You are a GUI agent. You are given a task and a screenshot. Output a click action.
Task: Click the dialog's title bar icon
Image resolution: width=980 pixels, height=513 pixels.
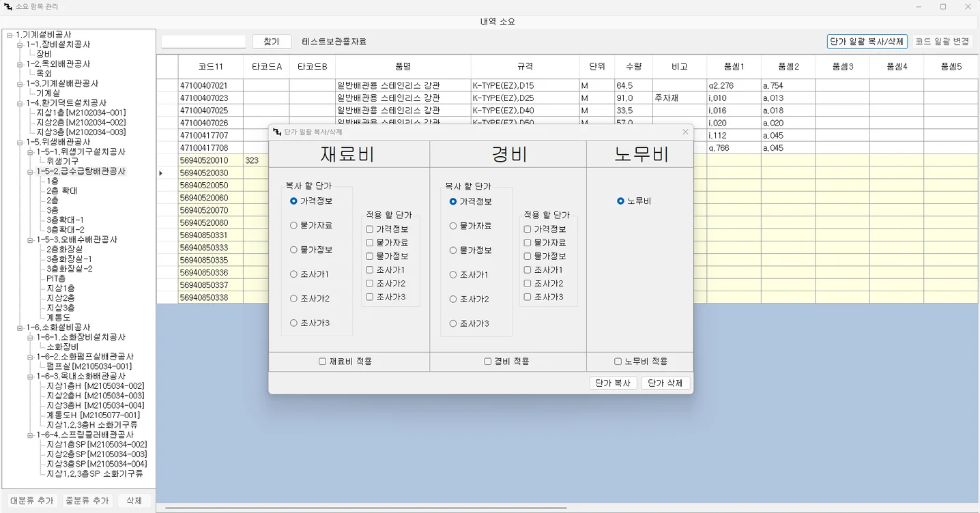coord(277,132)
